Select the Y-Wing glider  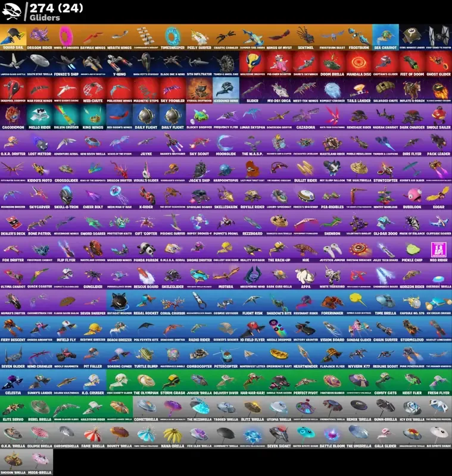[119, 64]
